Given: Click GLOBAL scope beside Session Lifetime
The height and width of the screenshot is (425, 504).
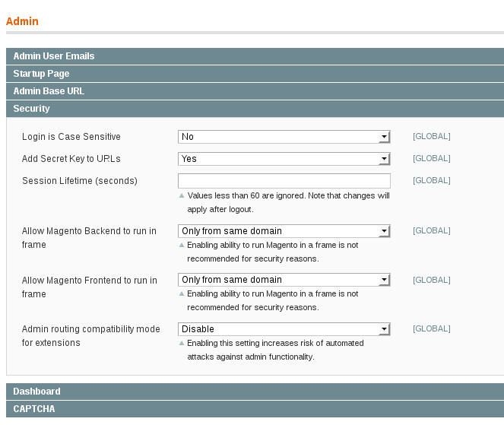Looking at the screenshot, I should pos(432,180).
